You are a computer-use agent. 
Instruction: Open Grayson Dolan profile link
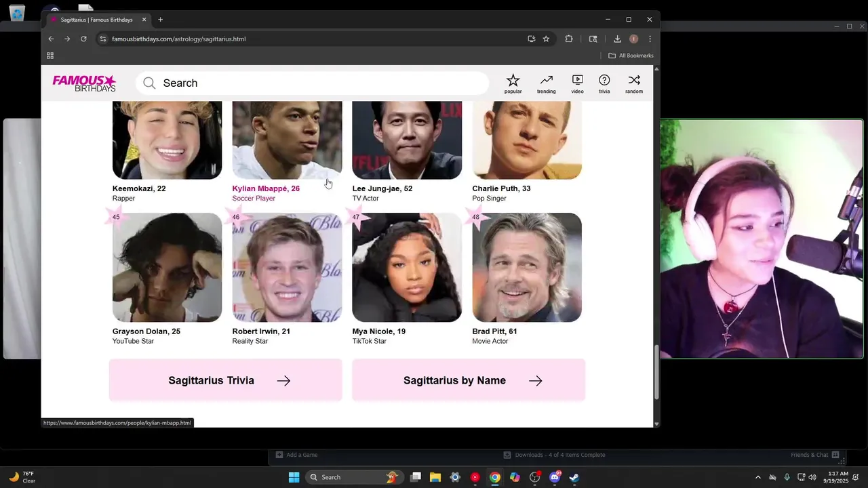tap(146, 331)
